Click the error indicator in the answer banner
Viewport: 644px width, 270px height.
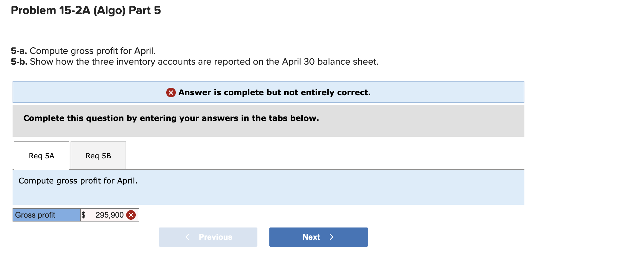tap(170, 92)
